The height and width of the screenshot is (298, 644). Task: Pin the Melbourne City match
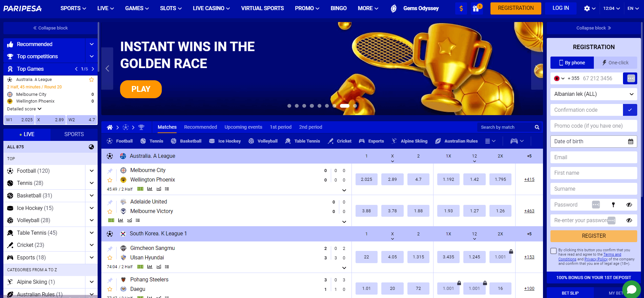(x=110, y=171)
